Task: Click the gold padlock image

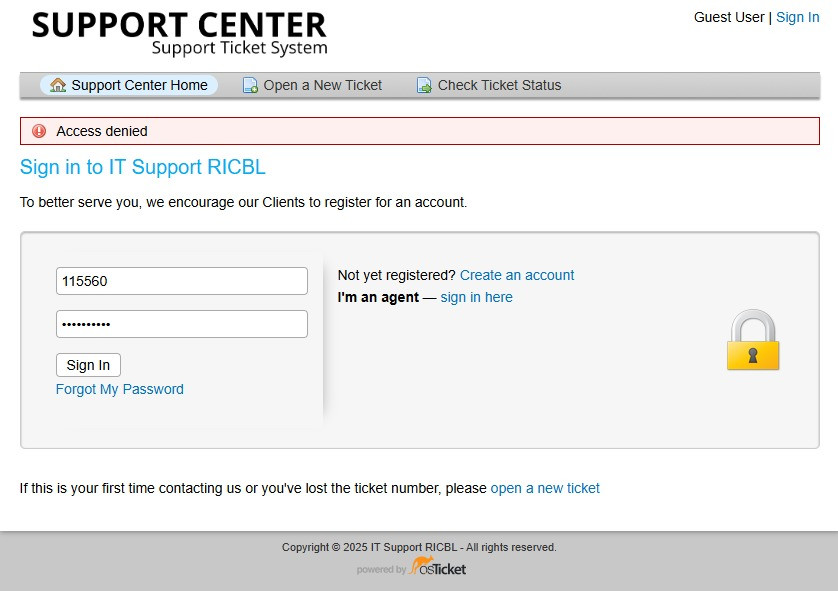Action: point(752,340)
